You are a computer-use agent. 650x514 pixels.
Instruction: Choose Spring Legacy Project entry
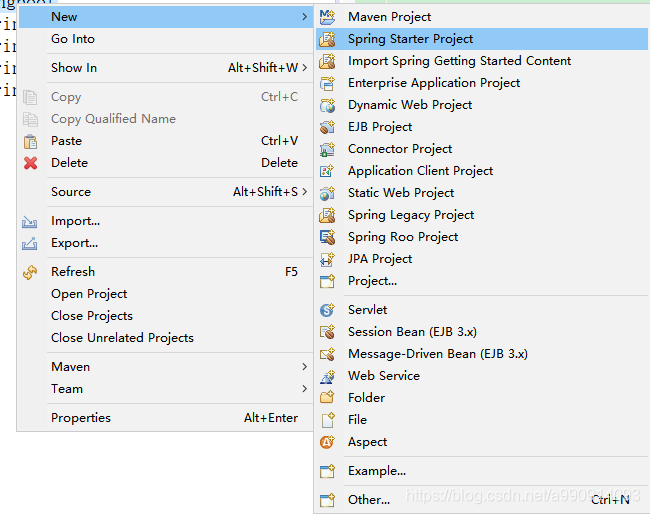click(482, 215)
